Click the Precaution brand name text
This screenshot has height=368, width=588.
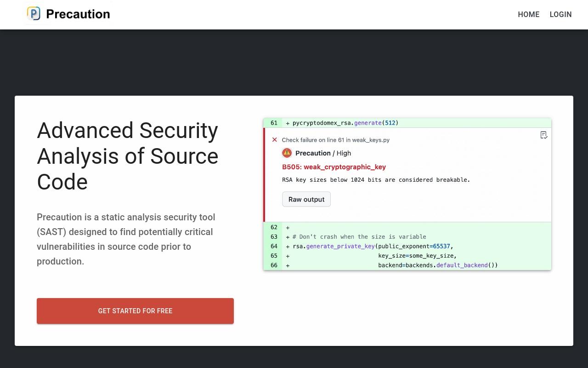tap(78, 14)
